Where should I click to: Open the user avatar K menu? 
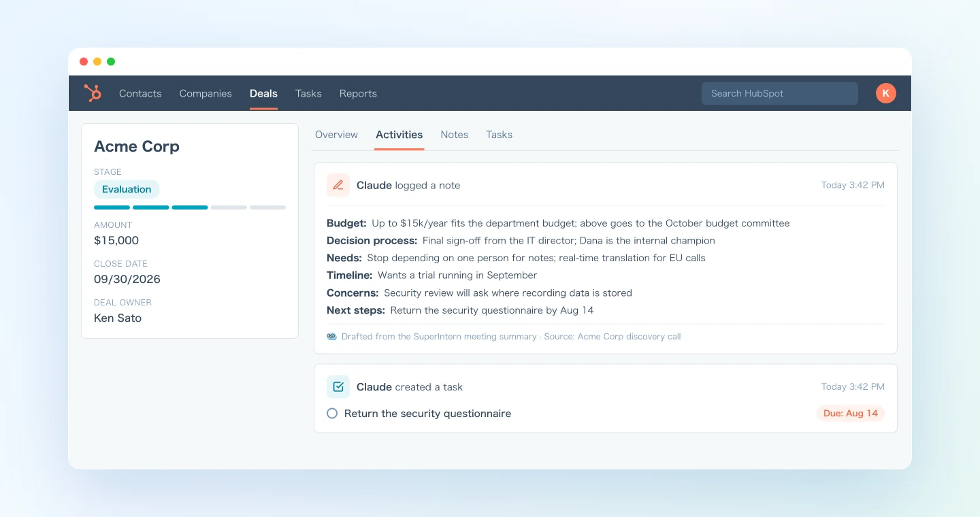pos(886,93)
